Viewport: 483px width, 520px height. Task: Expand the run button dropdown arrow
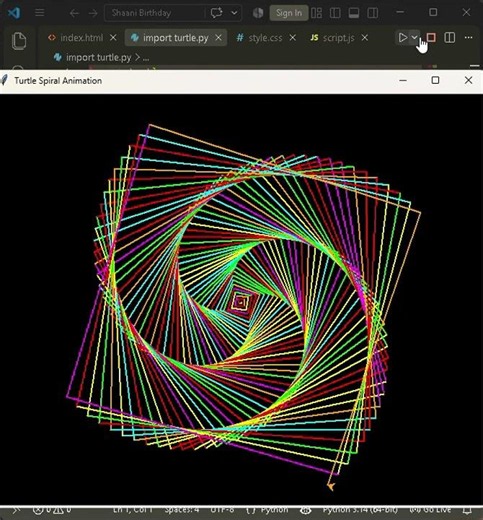coord(414,37)
